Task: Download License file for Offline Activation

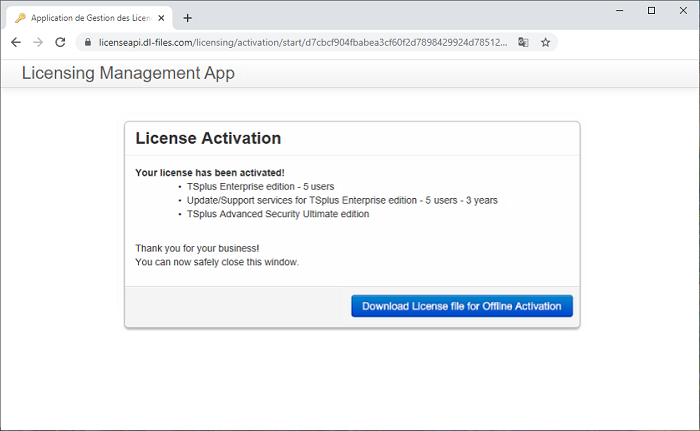Action: [x=461, y=306]
